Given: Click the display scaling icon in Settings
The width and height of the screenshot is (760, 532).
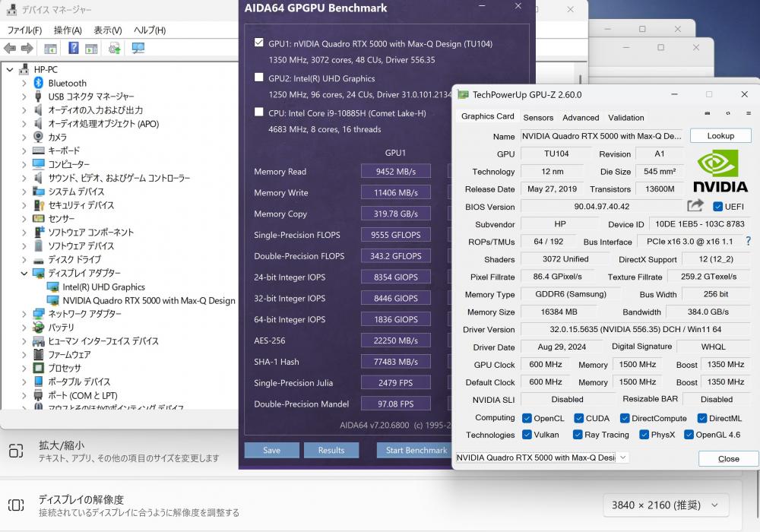Looking at the screenshot, I should click(x=16, y=451).
